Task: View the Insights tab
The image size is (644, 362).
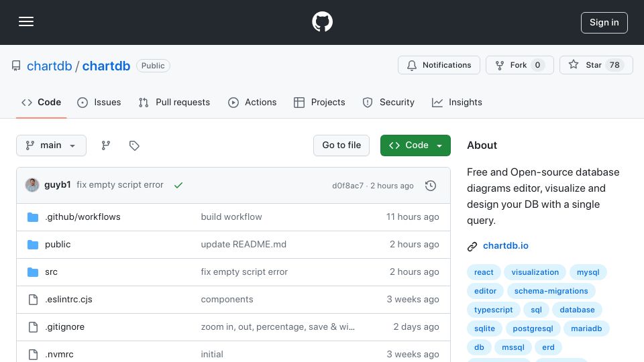Action: (x=457, y=102)
